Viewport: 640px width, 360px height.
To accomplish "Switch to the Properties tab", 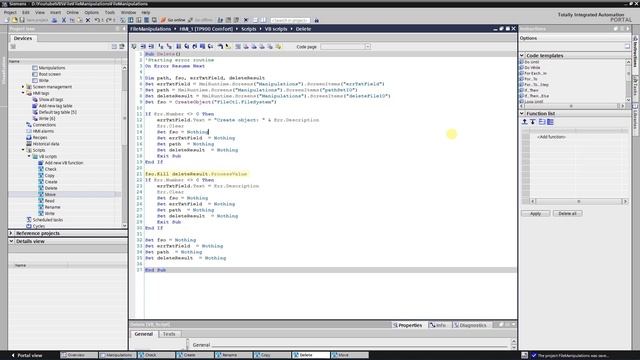I will [407, 325].
